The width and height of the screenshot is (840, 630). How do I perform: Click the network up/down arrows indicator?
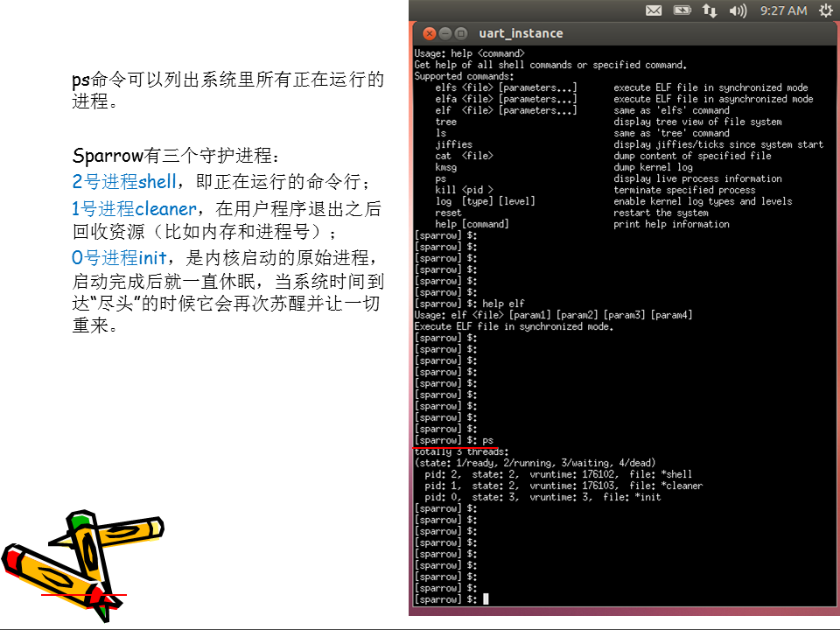(x=710, y=10)
